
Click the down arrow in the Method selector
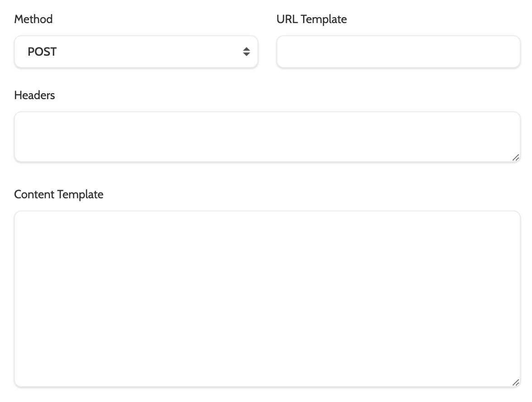point(246,55)
